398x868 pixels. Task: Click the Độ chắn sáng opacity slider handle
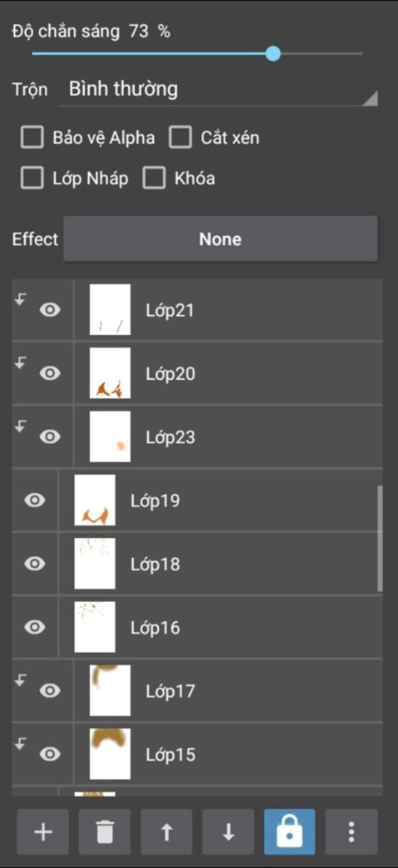[x=273, y=54]
